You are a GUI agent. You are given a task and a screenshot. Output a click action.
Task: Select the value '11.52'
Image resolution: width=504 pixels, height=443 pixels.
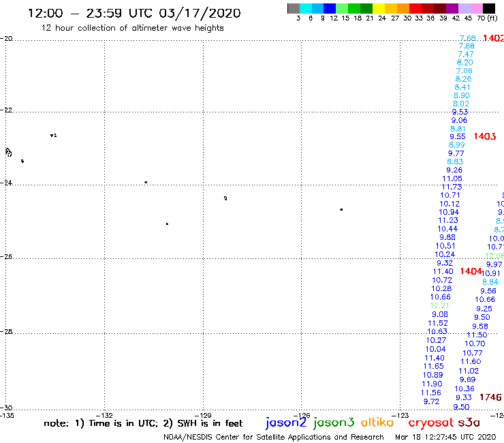click(438, 323)
